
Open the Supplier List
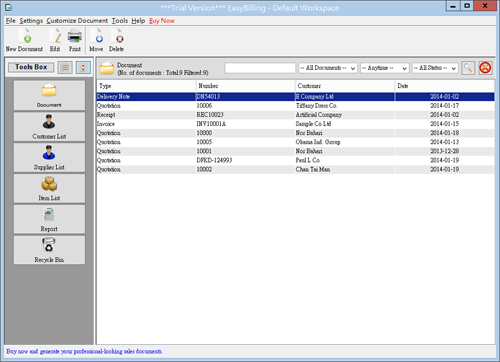coord(49,158)
